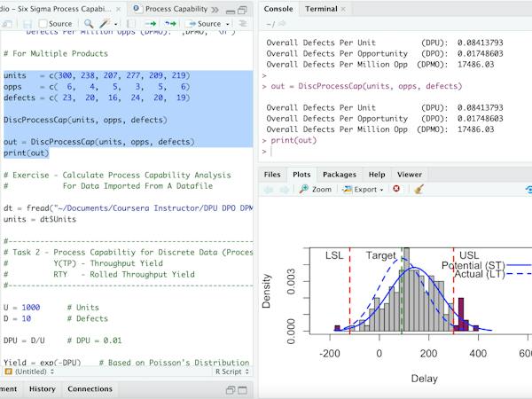
Task: Select the Terminal tab
Action: [x=321, y=9]
